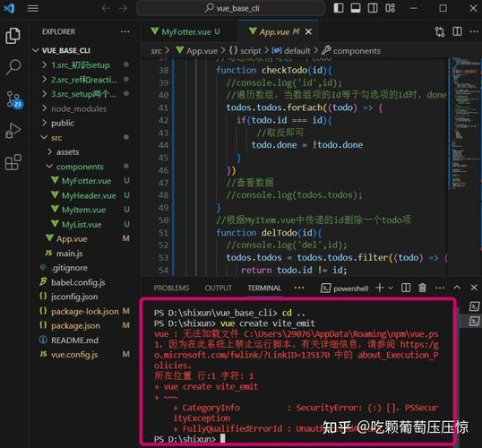
Task: Open the Search view in activity bar
Action: coord(13,67)
